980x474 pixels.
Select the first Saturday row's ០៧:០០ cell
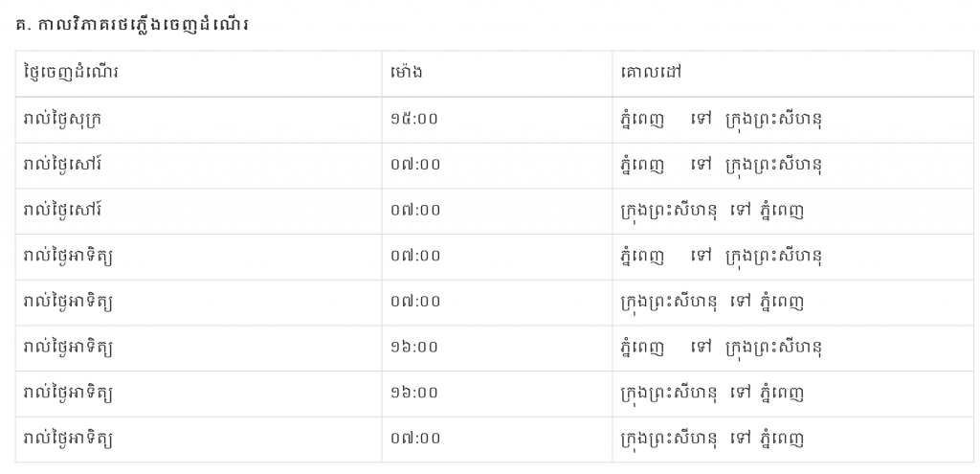[x=415, y=165]
